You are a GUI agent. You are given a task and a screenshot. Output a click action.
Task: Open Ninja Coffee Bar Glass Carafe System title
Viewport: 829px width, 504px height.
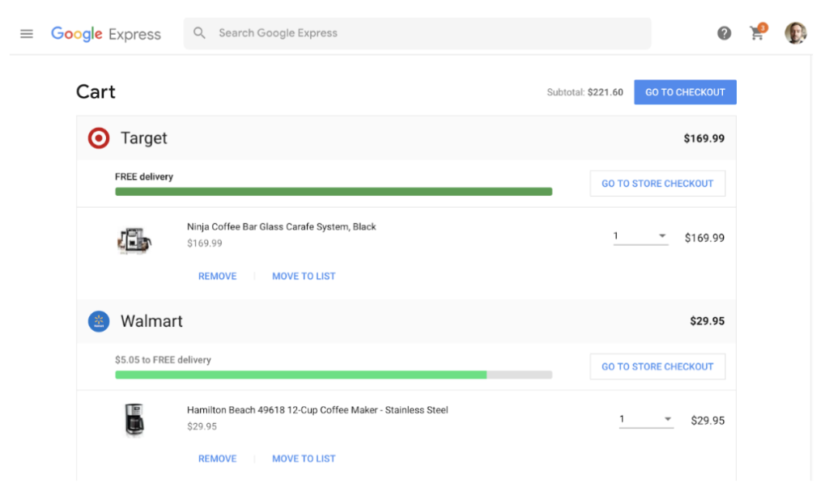coord(281,227)
